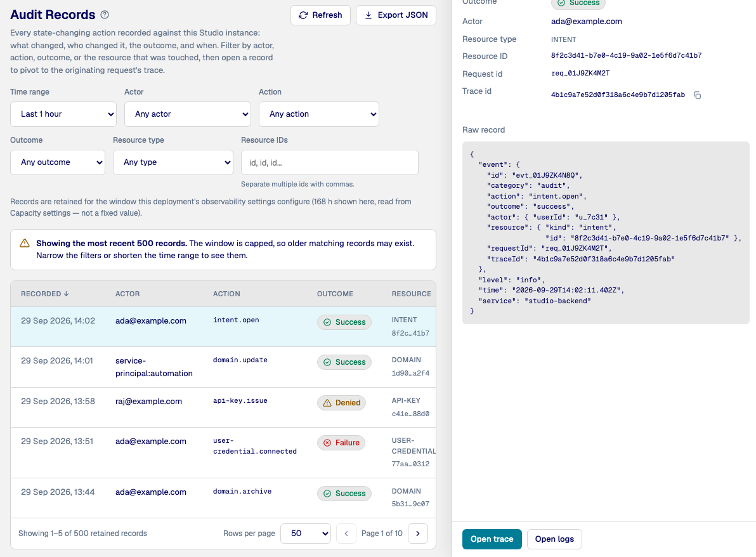Image resolution: width=756 pixels, height=557 pixels.
Task: Select the domain.archive action cell
Action: coord(242,492)
